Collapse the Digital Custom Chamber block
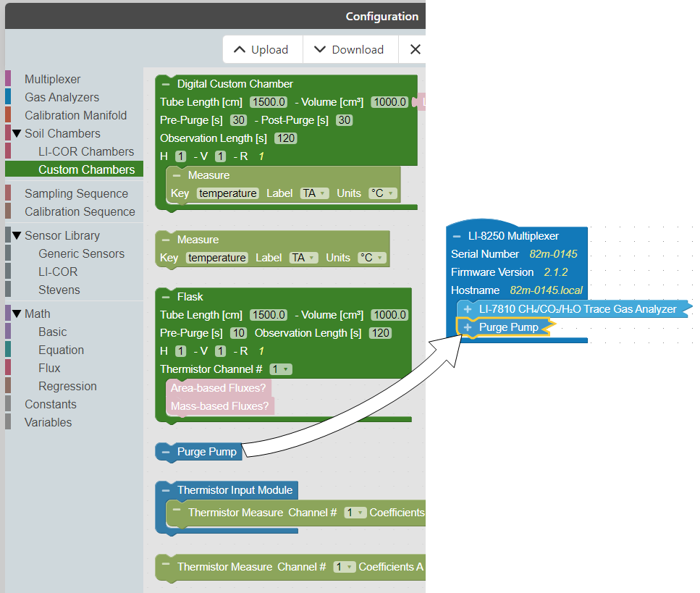 (x=166, y=84)
